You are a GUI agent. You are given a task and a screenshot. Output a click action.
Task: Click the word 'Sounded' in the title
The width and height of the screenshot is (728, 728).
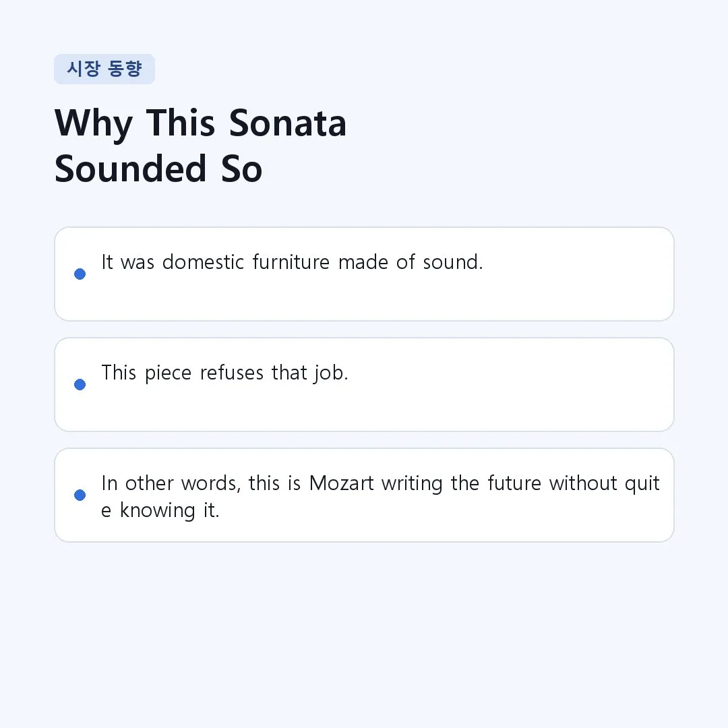pos(131,169)
